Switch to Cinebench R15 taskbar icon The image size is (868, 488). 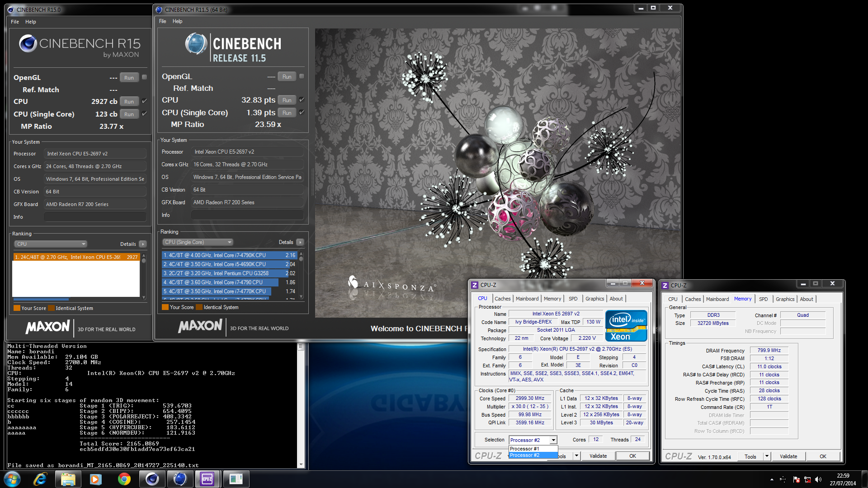click(x=152, y=479)
